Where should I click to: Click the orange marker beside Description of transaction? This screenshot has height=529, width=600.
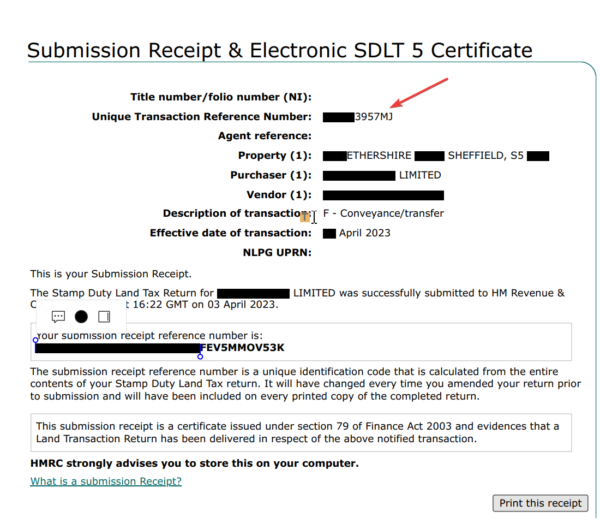[x=305, y=215]
